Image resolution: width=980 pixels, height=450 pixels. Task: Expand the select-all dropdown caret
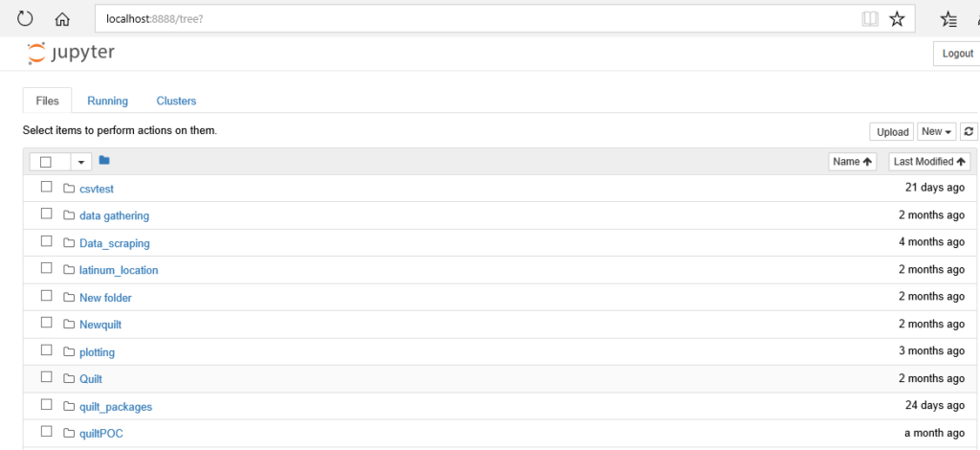[81, 162]
